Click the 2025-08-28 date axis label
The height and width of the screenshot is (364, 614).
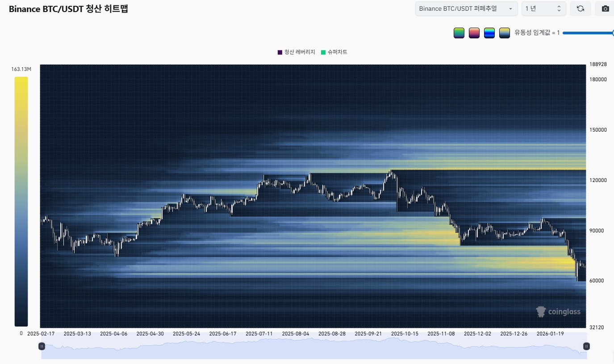[x=332, y=333]
